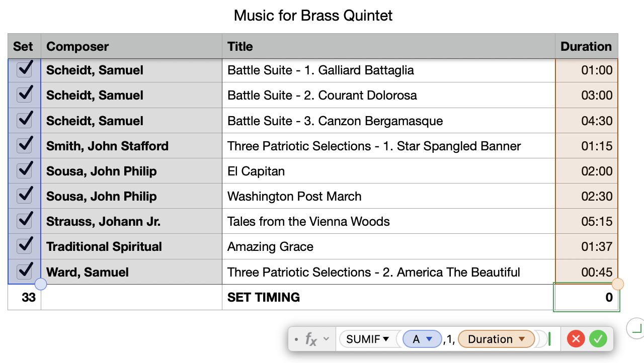Uncheck the Amazing Grace set checkbox

tap(24, 245)
